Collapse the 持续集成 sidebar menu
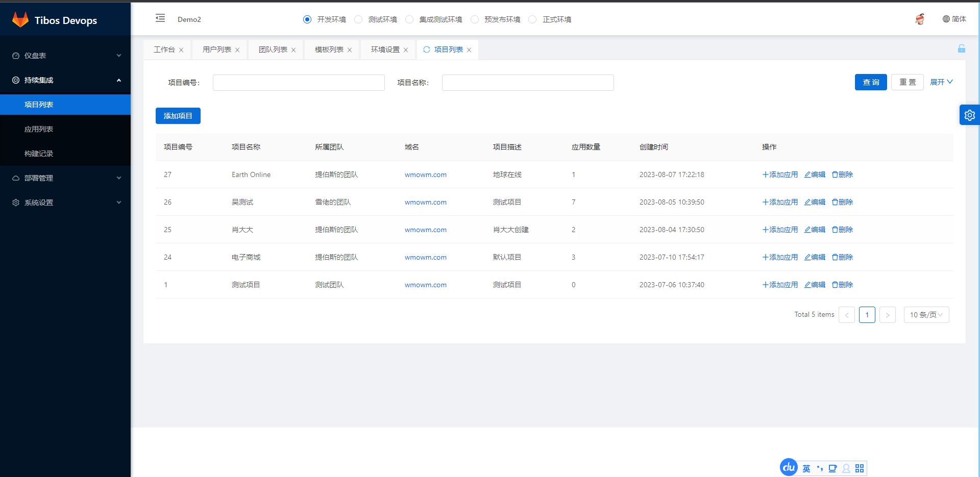Image resolution: width=980 pixels, height=477 pixels. click(65, 80)
